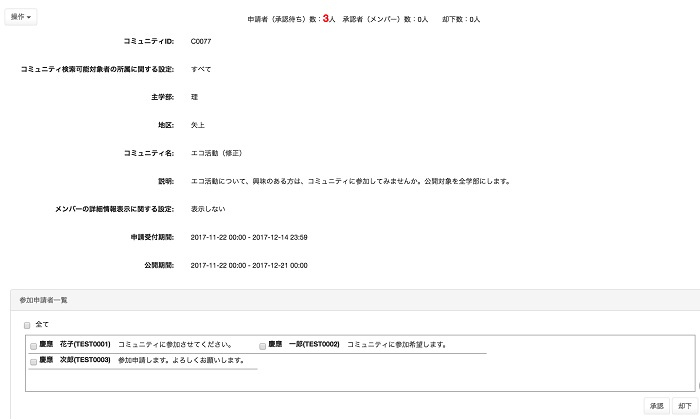Image resolution: width=700 pixels, height=419 pixels.
Task: Click the 公開期間 date range value
Action: point(248,265)
